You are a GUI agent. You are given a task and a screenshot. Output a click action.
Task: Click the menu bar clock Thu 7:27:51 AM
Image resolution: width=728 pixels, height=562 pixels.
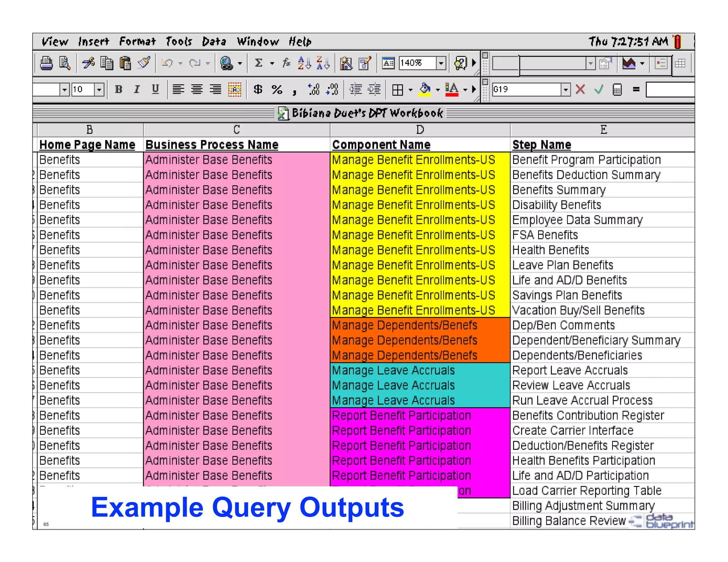coord(628,42)
